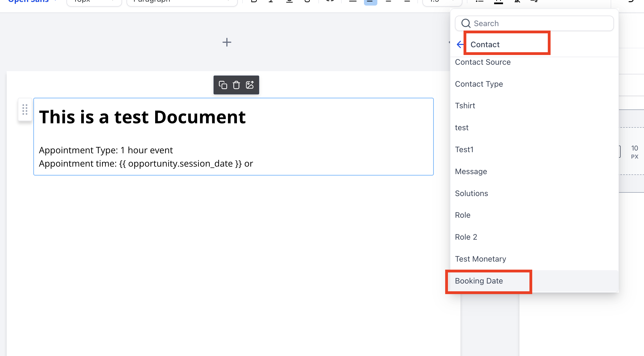
Task: Insert the Test Monetary value
Action: click(x=480, y=259)
